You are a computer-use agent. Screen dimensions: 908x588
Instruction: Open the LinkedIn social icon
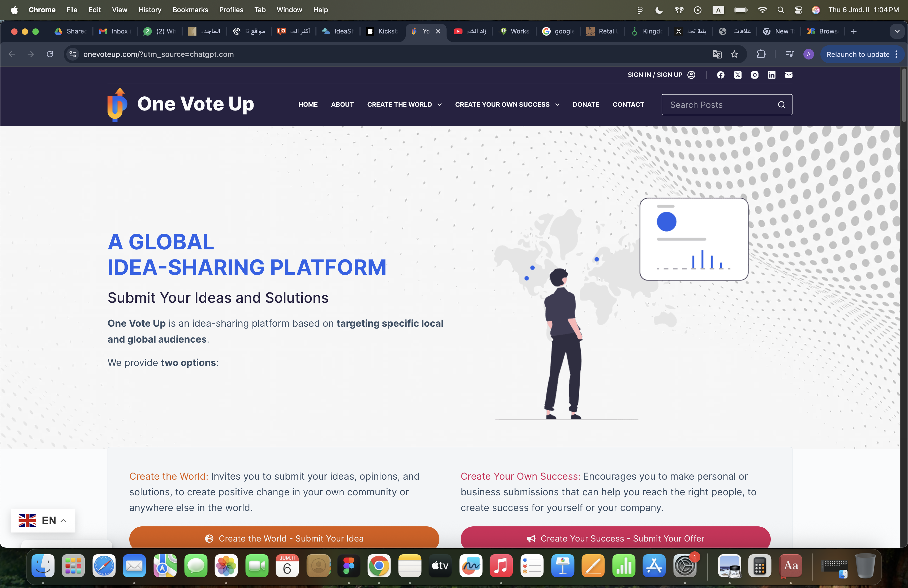[772, 75]
